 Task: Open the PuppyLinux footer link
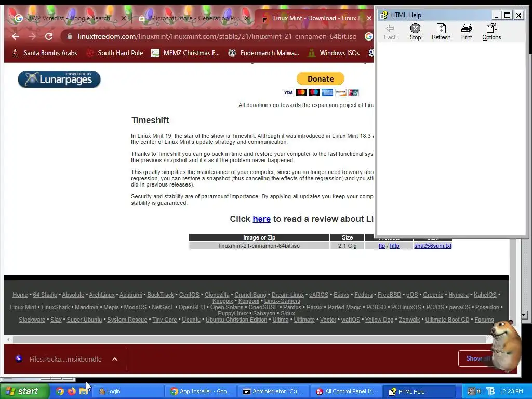pos(233,313)
